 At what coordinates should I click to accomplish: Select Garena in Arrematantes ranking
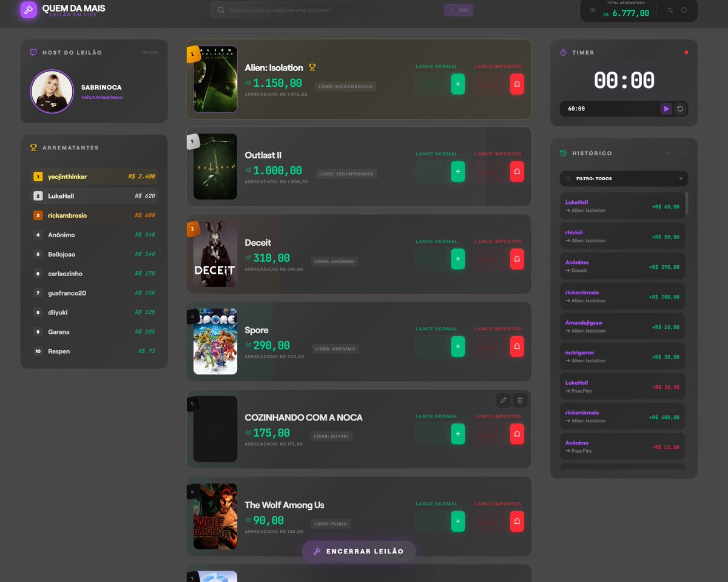click(94, 332)
